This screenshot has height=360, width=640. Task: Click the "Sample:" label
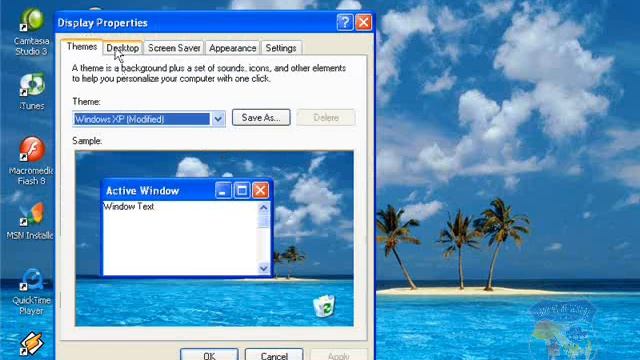87,141
